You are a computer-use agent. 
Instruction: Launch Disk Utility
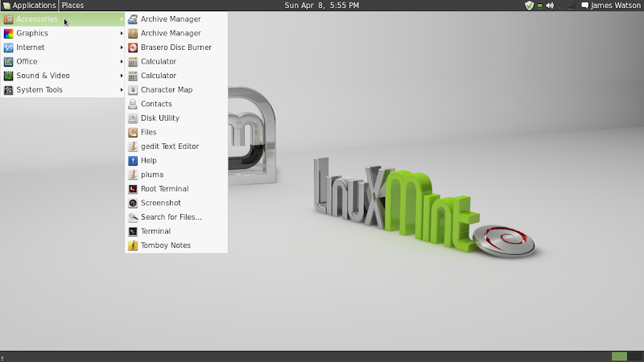click(x=176, y=118)
